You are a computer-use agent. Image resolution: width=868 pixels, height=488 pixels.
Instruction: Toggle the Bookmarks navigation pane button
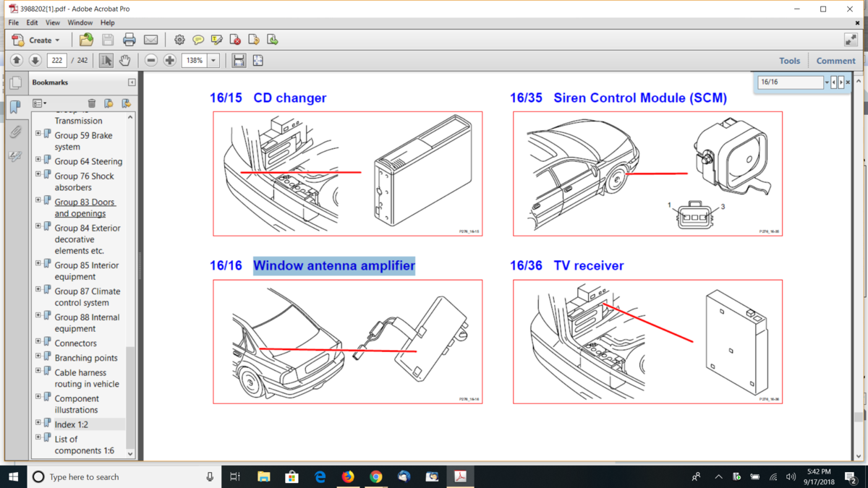15,108
